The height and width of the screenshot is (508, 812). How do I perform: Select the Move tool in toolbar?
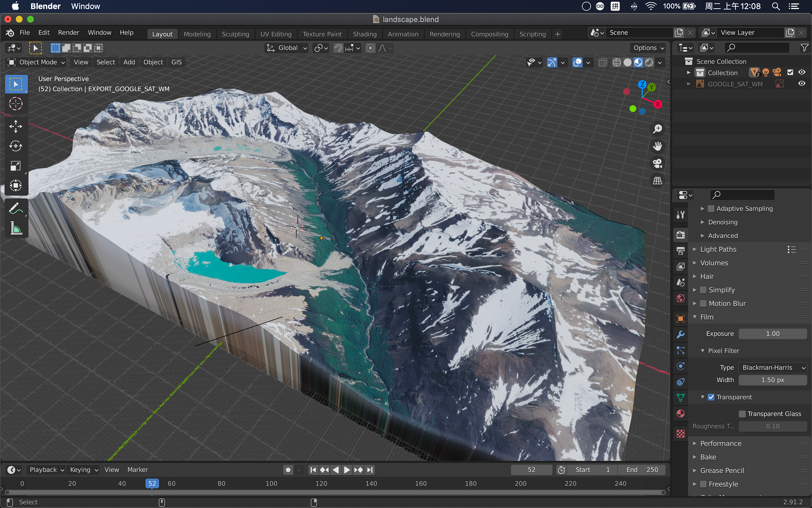click(x=16, y=126)
